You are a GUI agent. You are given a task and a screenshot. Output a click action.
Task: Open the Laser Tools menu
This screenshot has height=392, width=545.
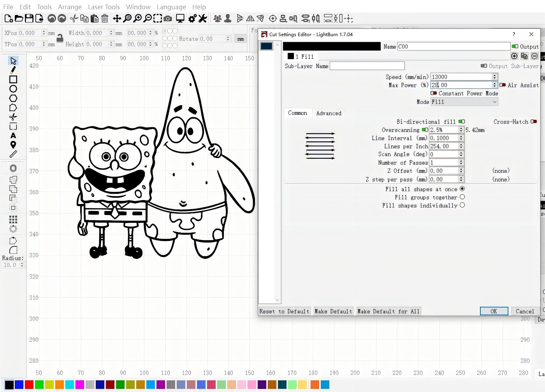coord(104,7)
